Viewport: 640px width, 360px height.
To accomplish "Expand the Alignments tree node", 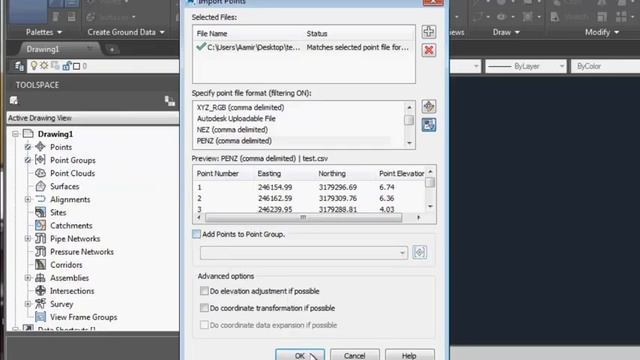I will click(28, 199).
